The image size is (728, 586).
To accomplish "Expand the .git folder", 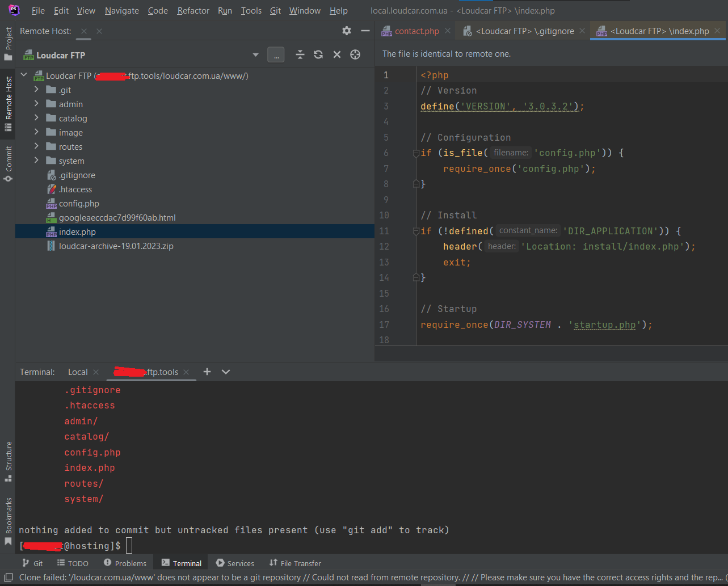I will click(x=36, y=90).
